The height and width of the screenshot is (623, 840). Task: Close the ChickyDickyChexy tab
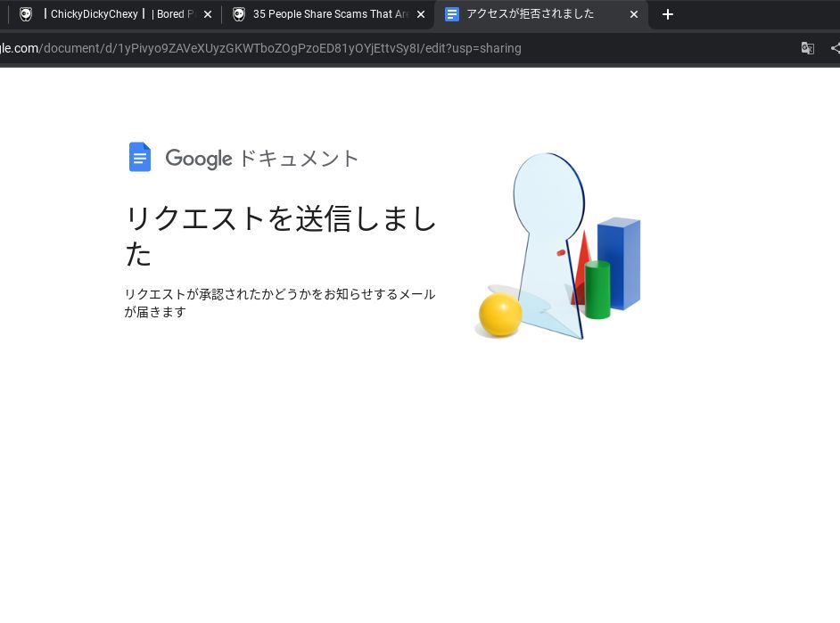(208, 14)
